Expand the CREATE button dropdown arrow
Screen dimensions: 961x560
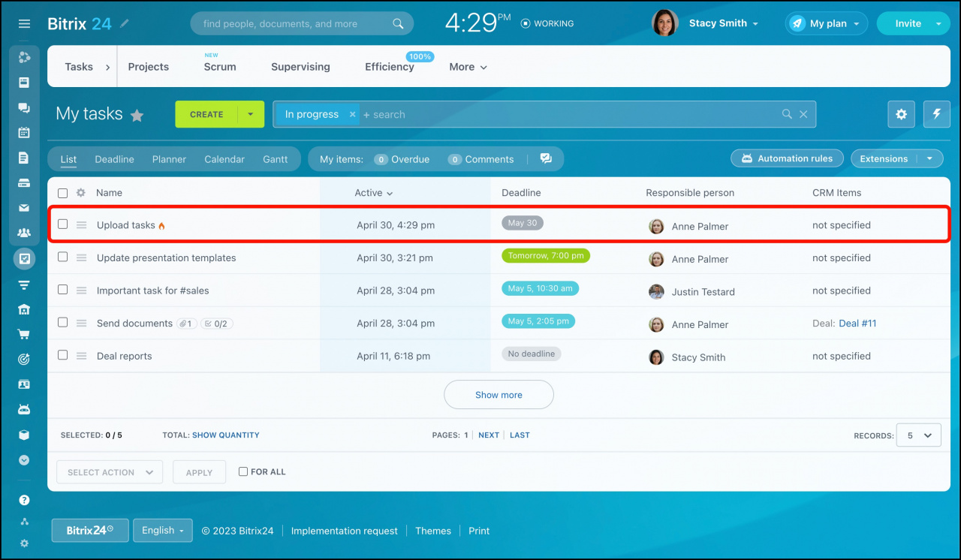tap(251, 114)
